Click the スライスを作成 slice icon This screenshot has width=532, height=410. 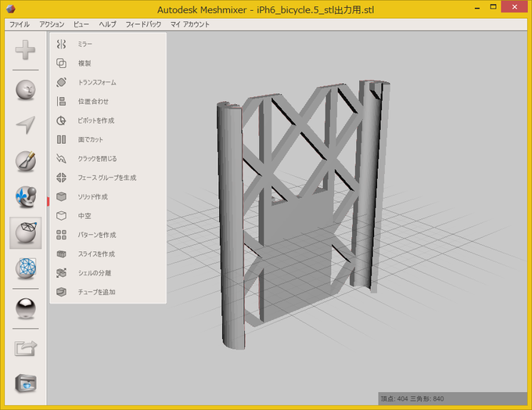[x=61, y=254]
